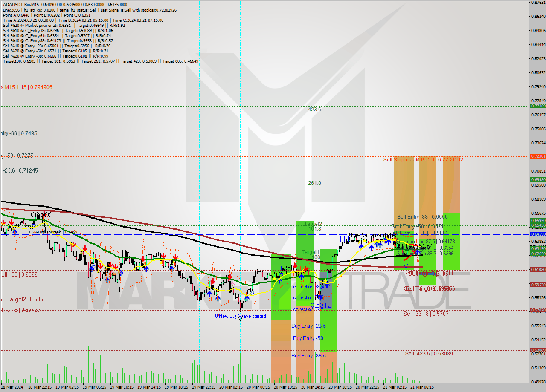Click the '19 Mar 22:15' time axis label

[x=203, y=387]
